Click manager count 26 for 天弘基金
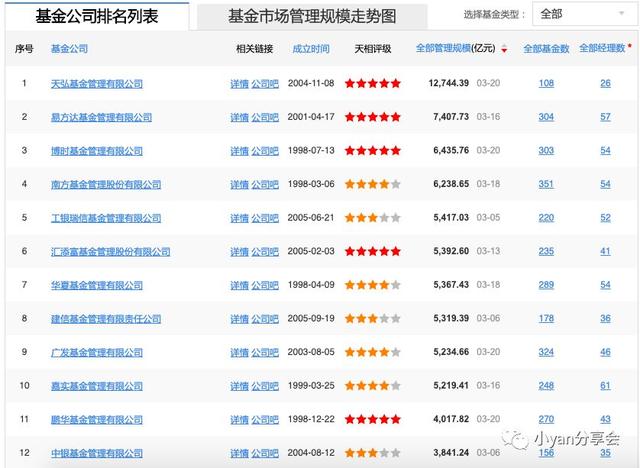The height and width of the screenshot is (468, 640). 605,84
